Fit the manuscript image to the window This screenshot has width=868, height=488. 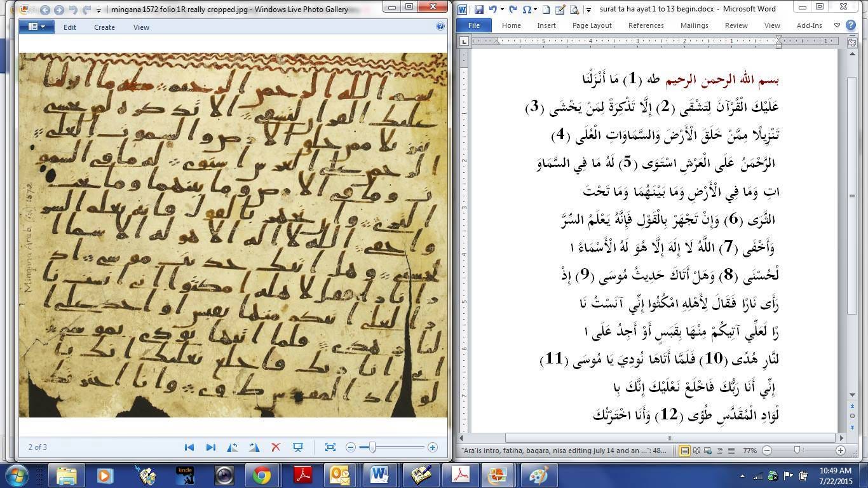click(x=330, y=447)
